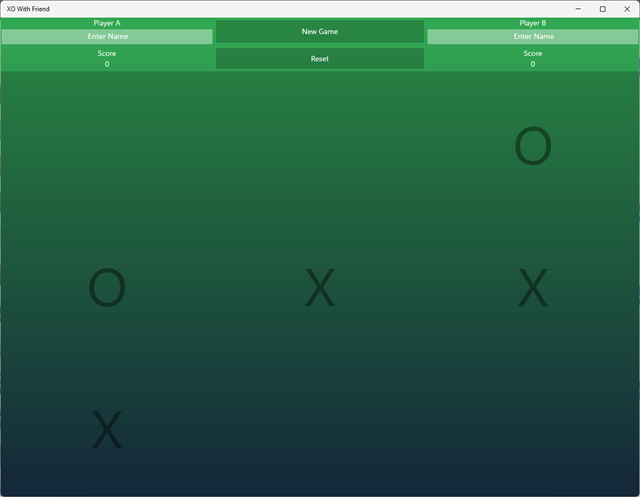Select the X in the bottom-left board cell
The width and height of the screenshot is (640, 497).
[107, 429]
